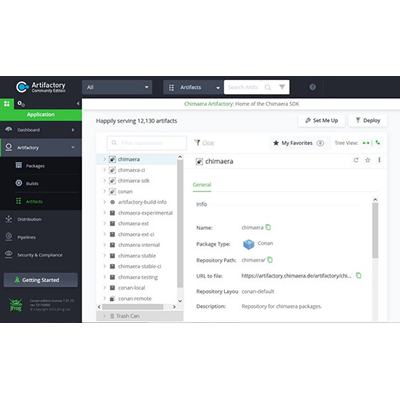Click the Conan package type icon
The height and width of the screenshot is (400, 400).
249,244
